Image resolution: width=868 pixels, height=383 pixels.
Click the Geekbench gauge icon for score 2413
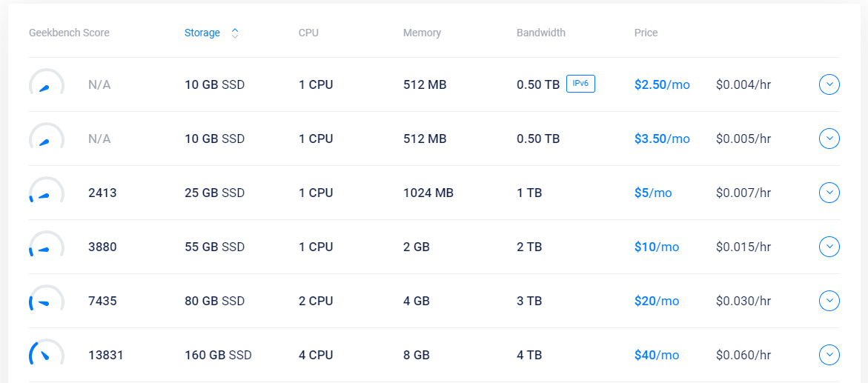point(47,191)
